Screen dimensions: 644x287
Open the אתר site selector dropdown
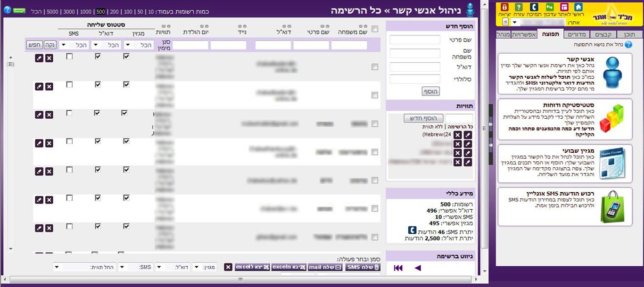(x=538, y=22)
